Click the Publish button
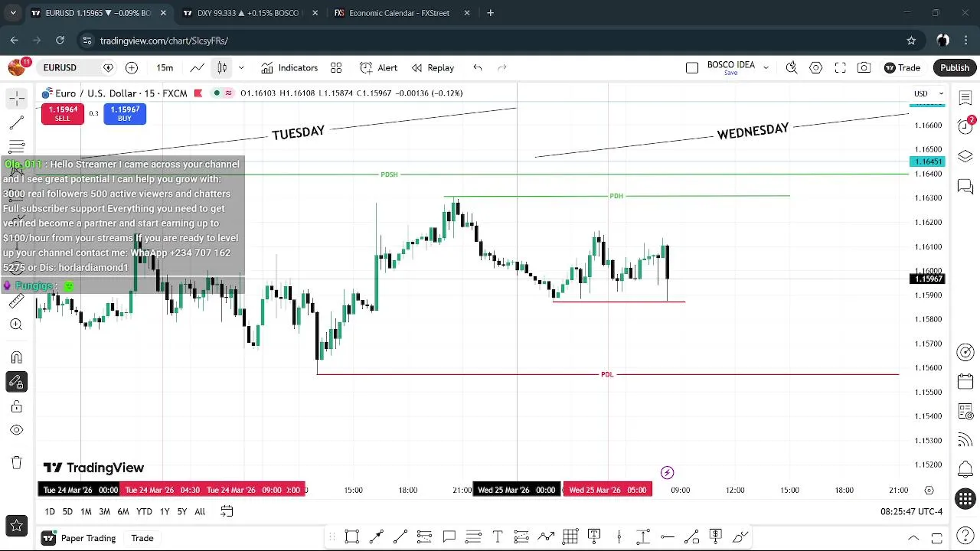 click(955, 68)
